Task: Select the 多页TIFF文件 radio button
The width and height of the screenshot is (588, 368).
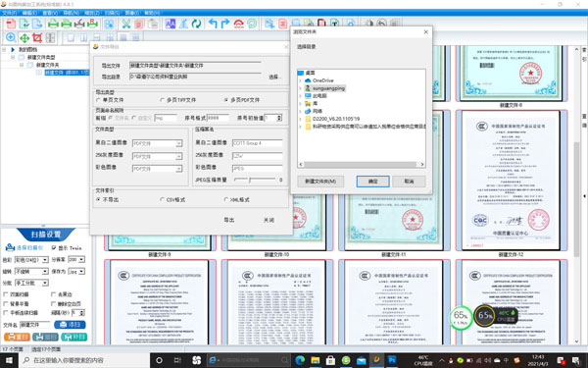Action: coord(162,100)
